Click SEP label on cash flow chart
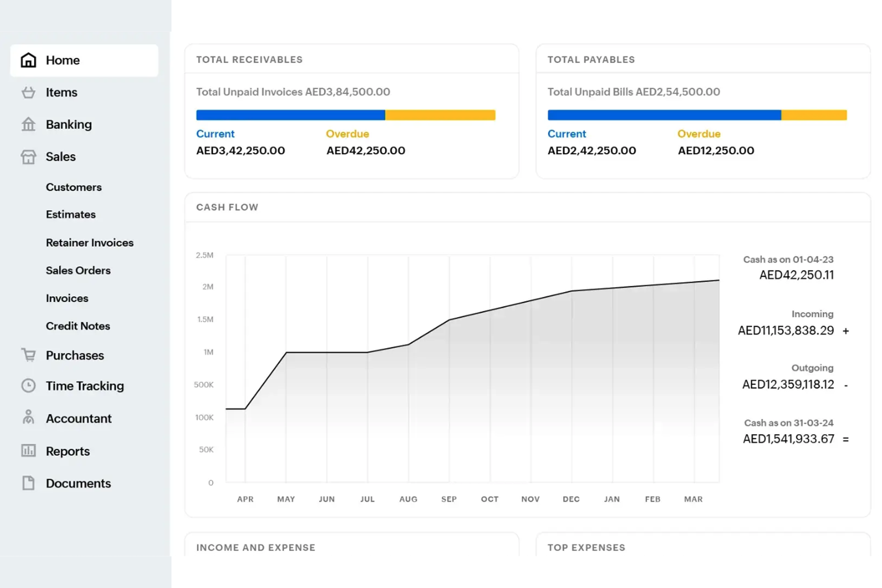882x588 pixels. 449,499
